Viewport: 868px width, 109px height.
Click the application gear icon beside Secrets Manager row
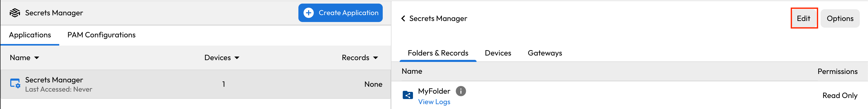15,83
